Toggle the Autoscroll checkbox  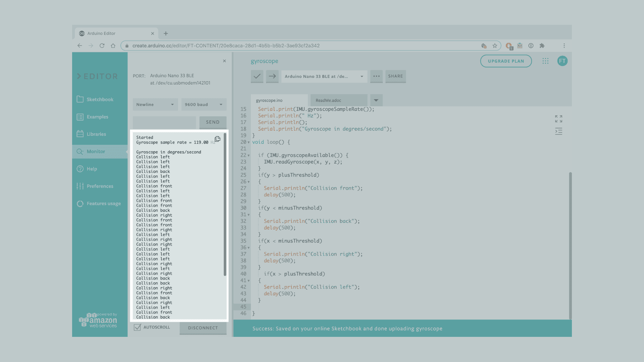pos(137,327)
